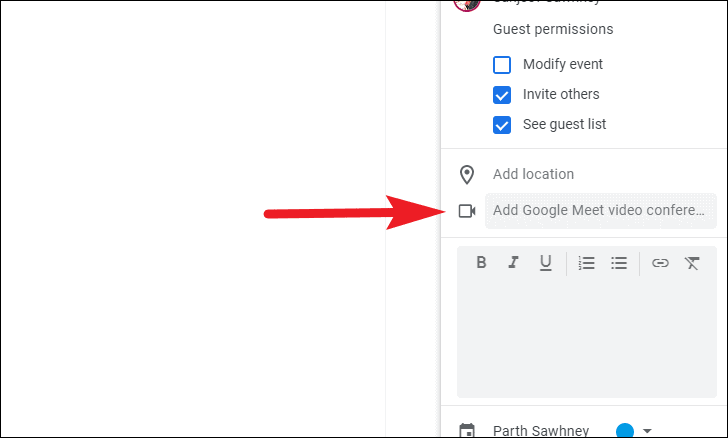
Task: Open the Parth Sawhney calendar selector
Action: click(x=541, y=431)
